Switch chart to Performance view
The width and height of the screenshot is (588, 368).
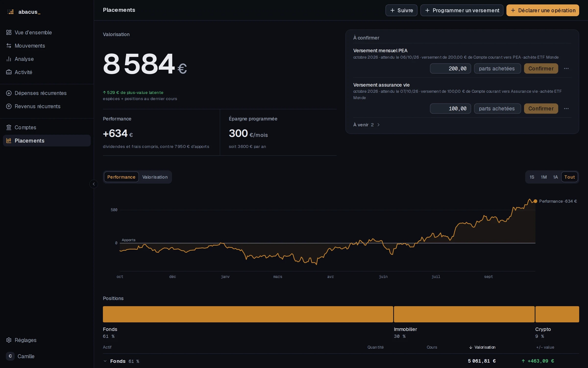(121, 177)
